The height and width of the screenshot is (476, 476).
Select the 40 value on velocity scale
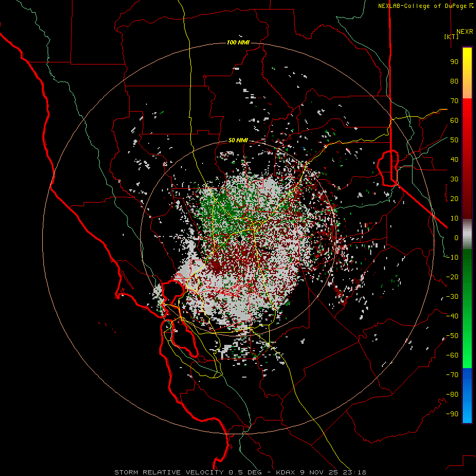click(454, 160)
